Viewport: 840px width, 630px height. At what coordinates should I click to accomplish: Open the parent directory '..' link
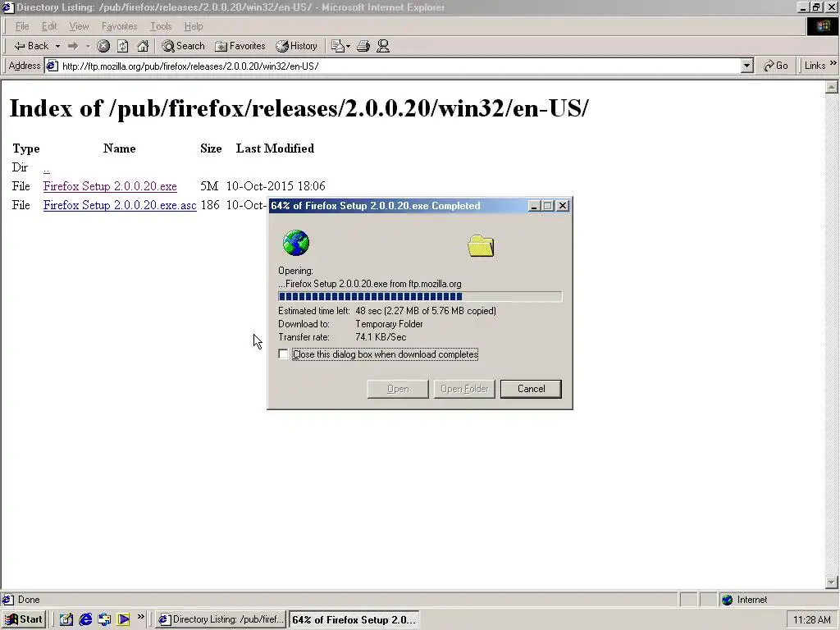[47, 167]
